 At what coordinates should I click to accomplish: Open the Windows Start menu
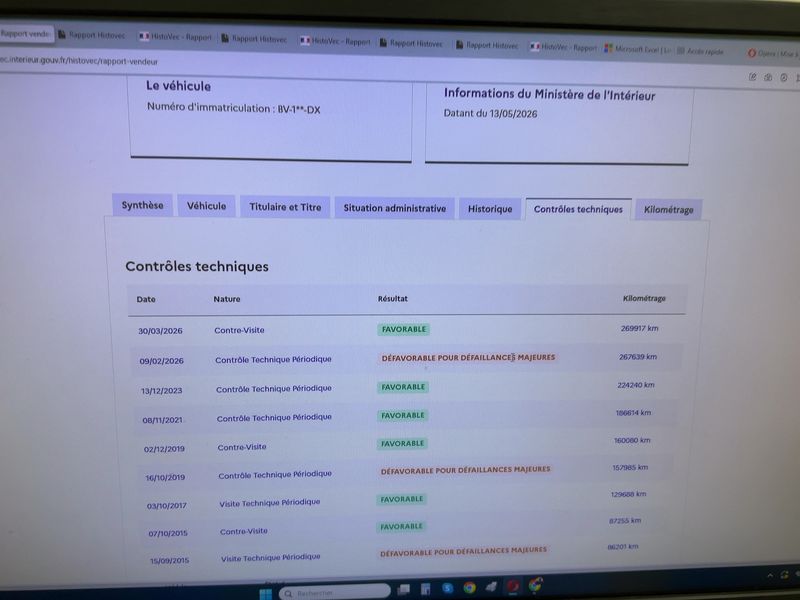266,594
